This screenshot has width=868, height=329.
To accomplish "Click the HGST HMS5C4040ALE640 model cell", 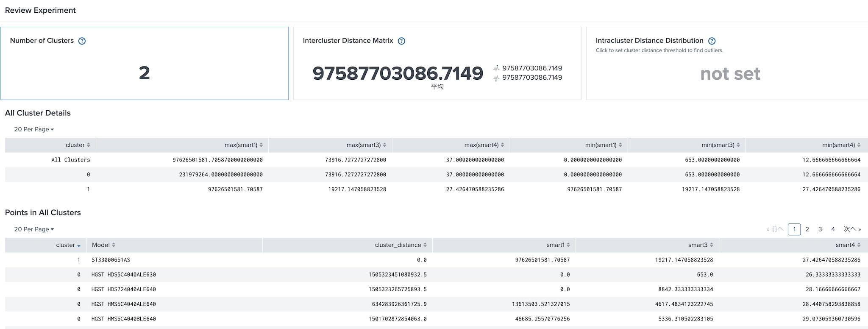I will [124, 304].
